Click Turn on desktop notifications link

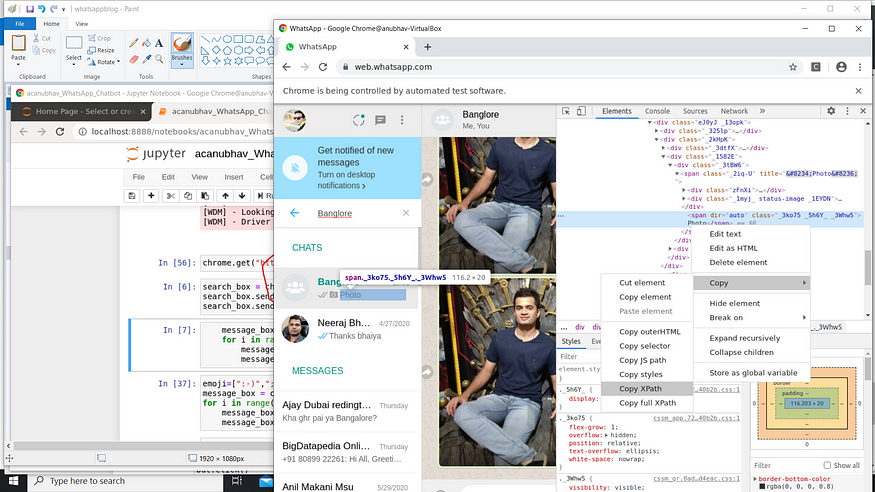point(346,180)
